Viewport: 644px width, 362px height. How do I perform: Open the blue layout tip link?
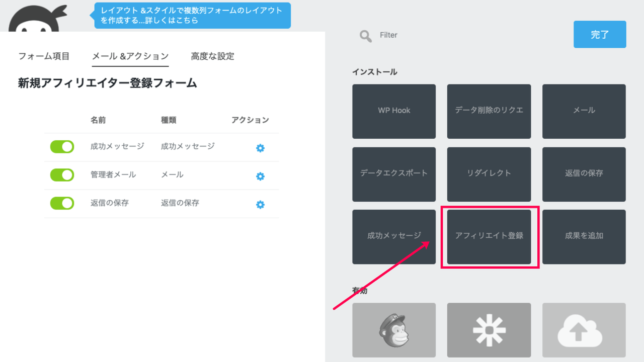[192, 16]
